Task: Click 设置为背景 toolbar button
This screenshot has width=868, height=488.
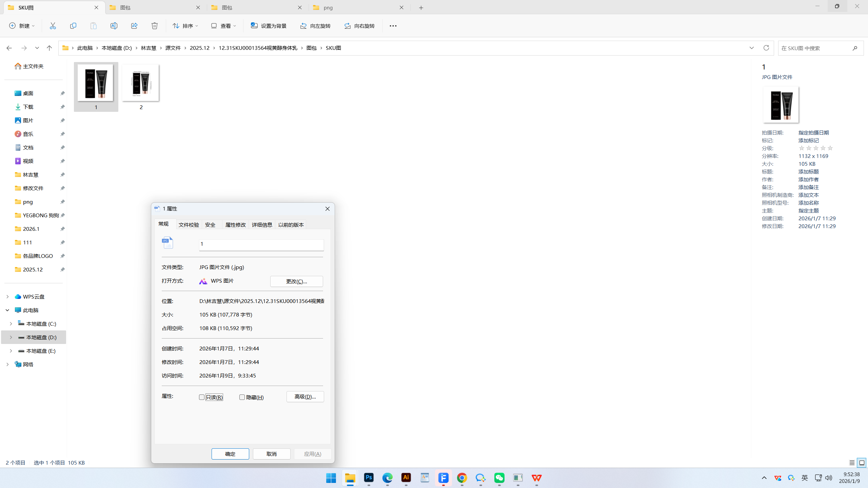Action: coord(269,26)
